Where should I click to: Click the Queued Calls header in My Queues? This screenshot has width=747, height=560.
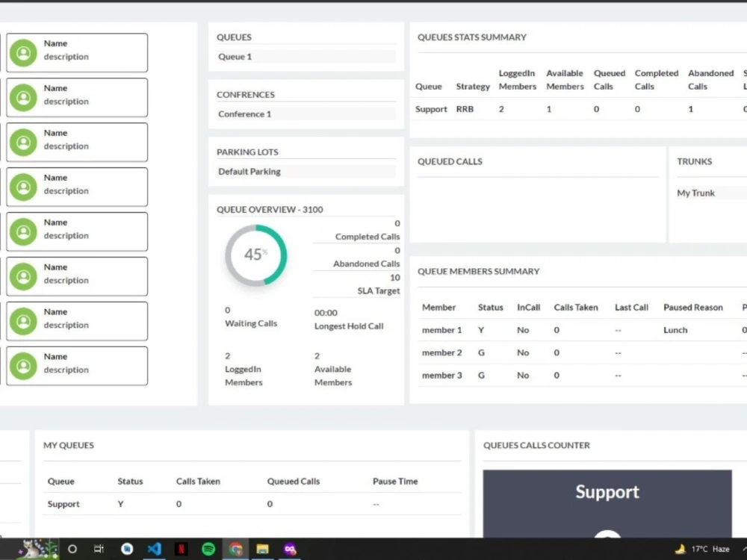pyautogui.click(x=293, y=482)
